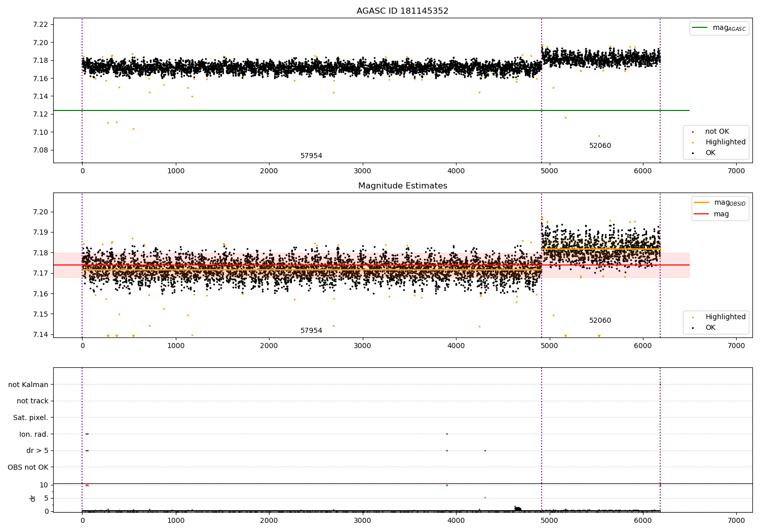The width and height of the screenshot is (760, 532).
Task: Click the 3000 x-tick of the Magnitude Estimates plot
Action: [363, 346]
